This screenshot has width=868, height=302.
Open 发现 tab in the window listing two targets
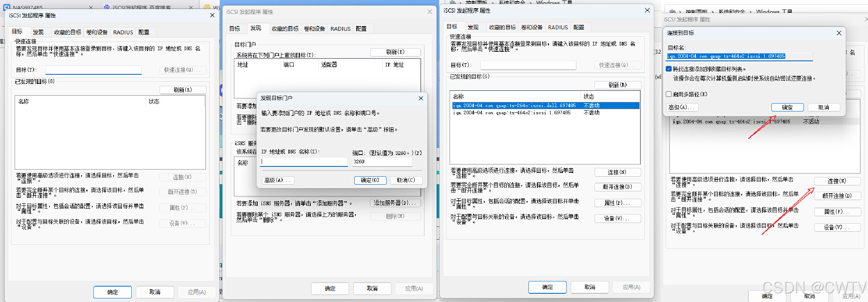coord(473,27)
